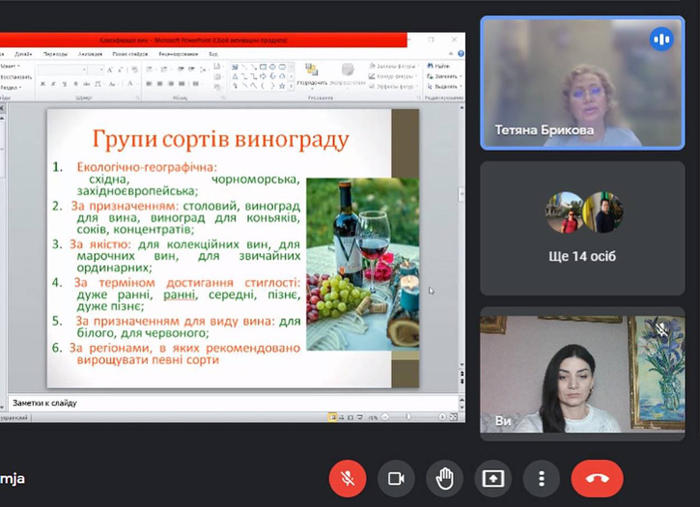Switch to the Переходы ribbon tab

[55, 54]
